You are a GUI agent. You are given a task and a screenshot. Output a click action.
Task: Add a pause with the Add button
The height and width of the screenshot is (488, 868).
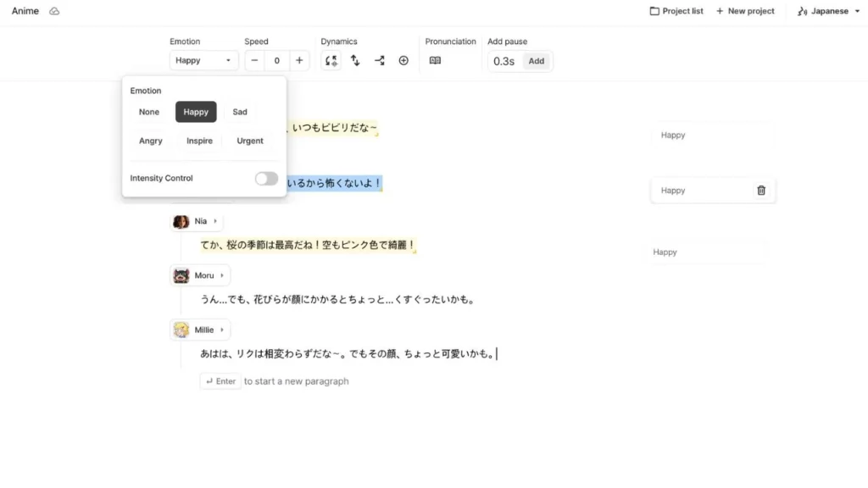(536, 61)
